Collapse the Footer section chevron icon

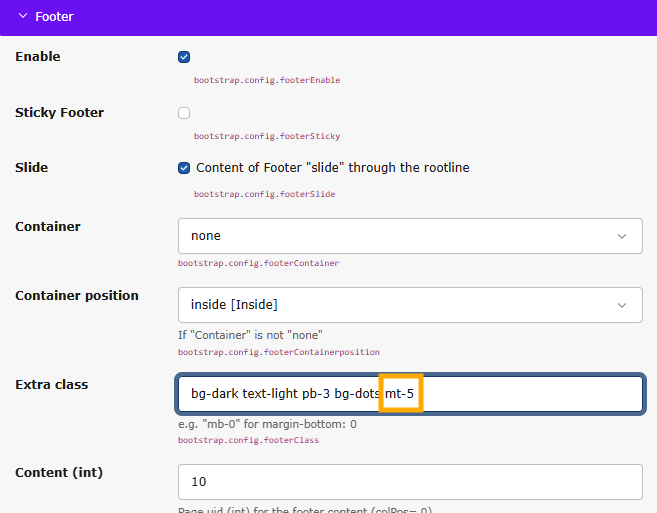[x=22, y=17]
